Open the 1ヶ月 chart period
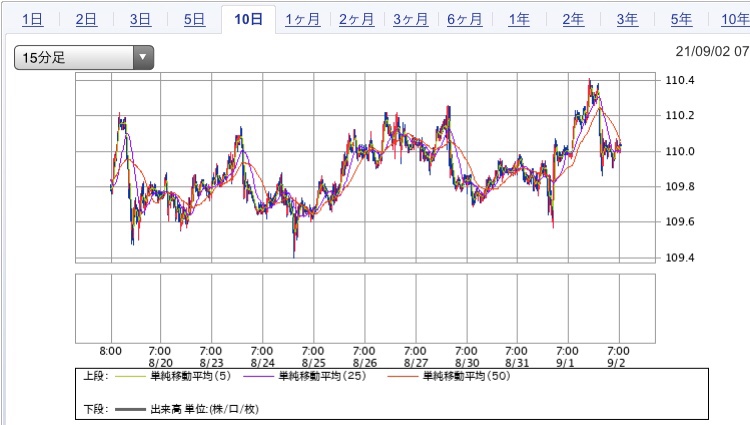750x425 pixels. [x=303, y=20]
